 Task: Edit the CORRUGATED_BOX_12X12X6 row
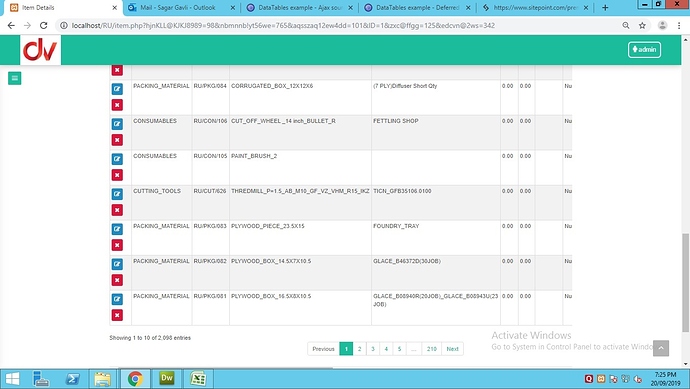[117, 89]
